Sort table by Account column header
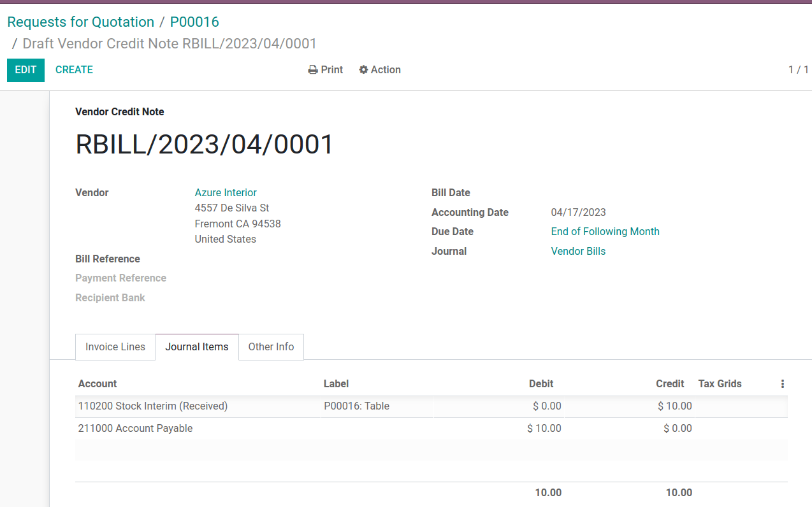The image size is (812, 507). coord(98,384)
